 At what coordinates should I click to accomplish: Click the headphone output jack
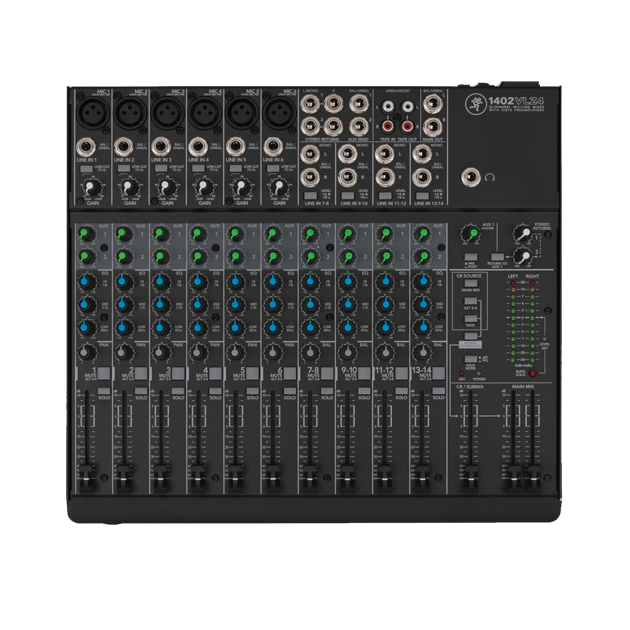tap(471, 177)
